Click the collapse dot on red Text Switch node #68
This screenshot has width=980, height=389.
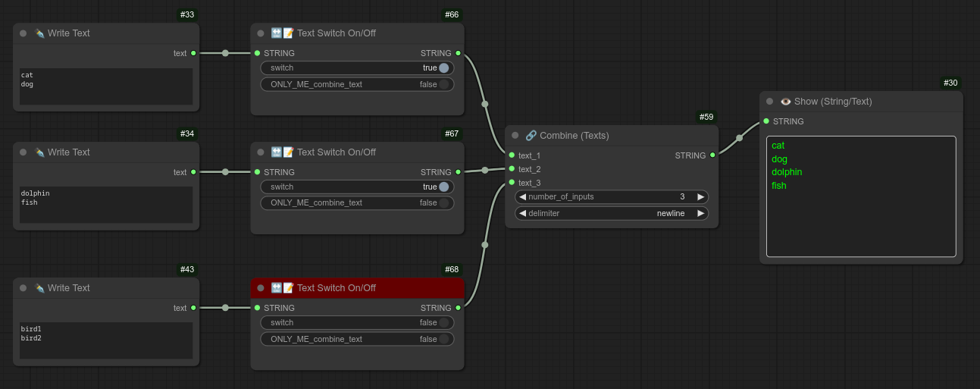coord(261,288)
